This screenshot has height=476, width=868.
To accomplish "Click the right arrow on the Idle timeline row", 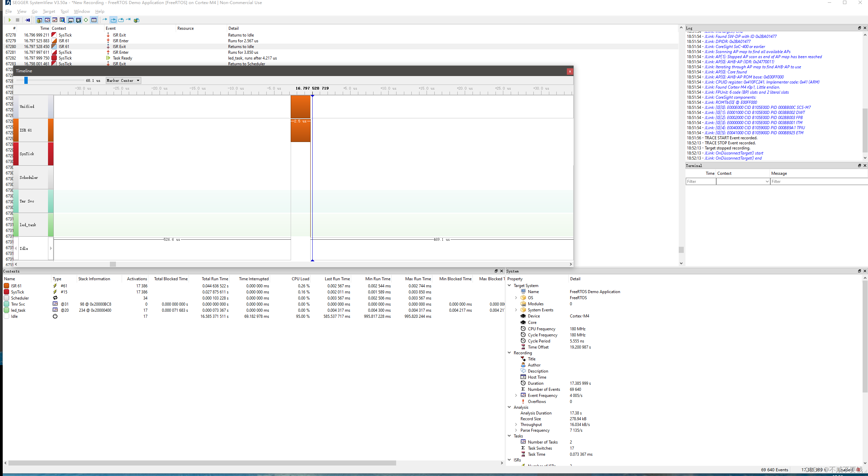I will click(51, 248).
